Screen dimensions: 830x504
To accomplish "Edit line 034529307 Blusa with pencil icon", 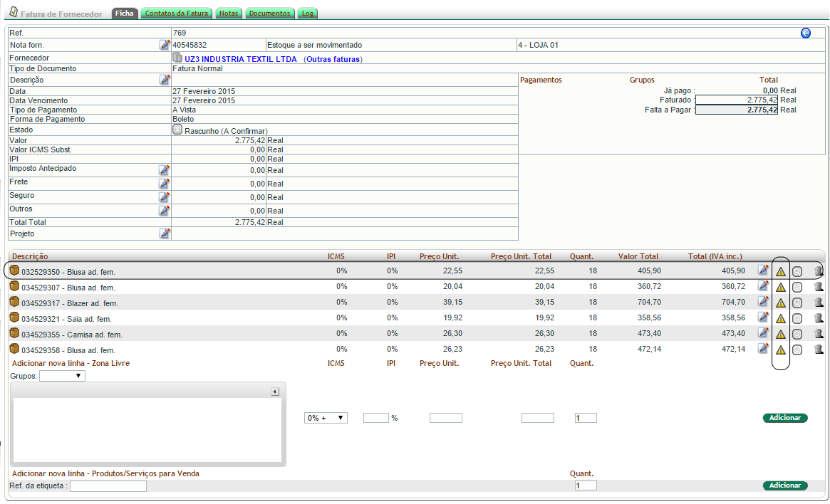I will 763,285.
